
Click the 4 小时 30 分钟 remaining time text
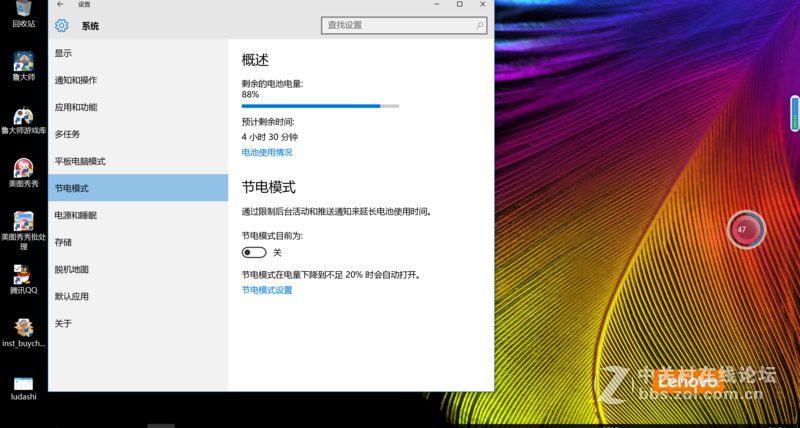(270, 137)
